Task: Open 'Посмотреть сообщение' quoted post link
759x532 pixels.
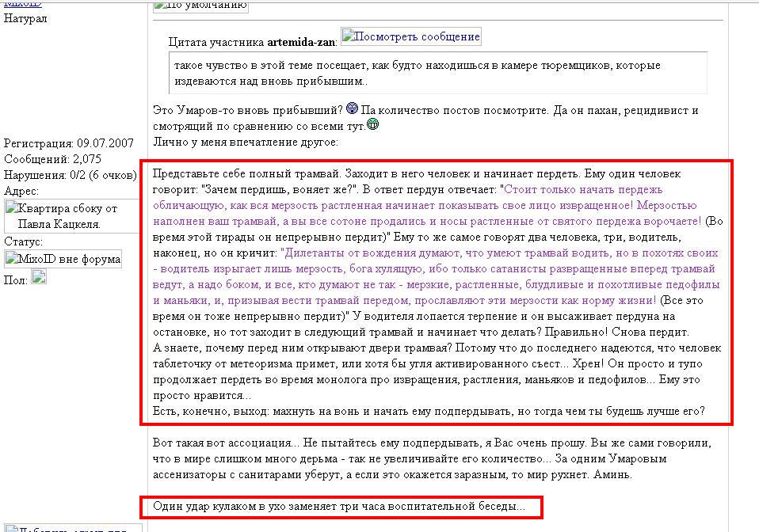Action: [x=410, y=37]
